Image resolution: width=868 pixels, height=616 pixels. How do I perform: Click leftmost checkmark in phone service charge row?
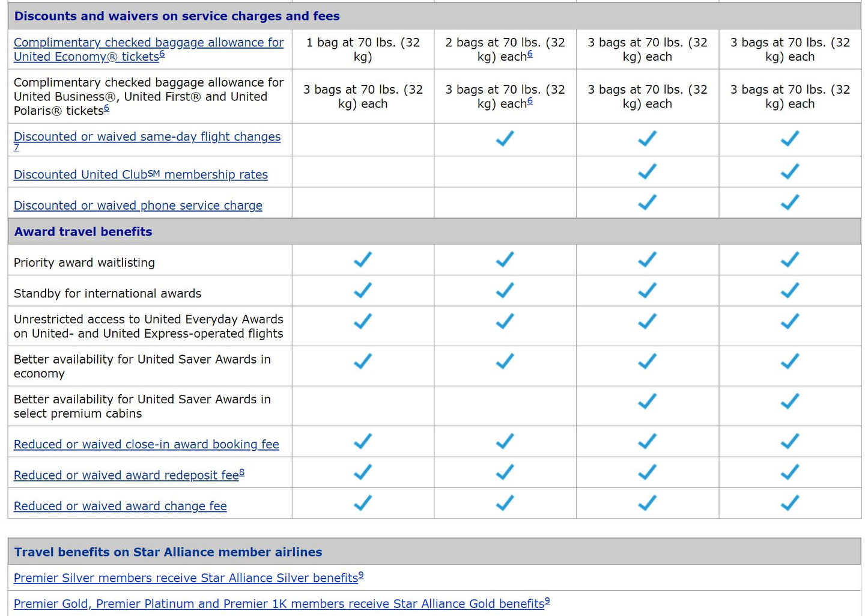(647, 203)
